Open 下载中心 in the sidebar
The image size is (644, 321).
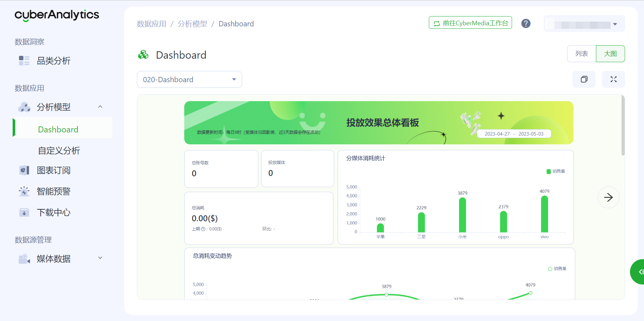[53, 212]
